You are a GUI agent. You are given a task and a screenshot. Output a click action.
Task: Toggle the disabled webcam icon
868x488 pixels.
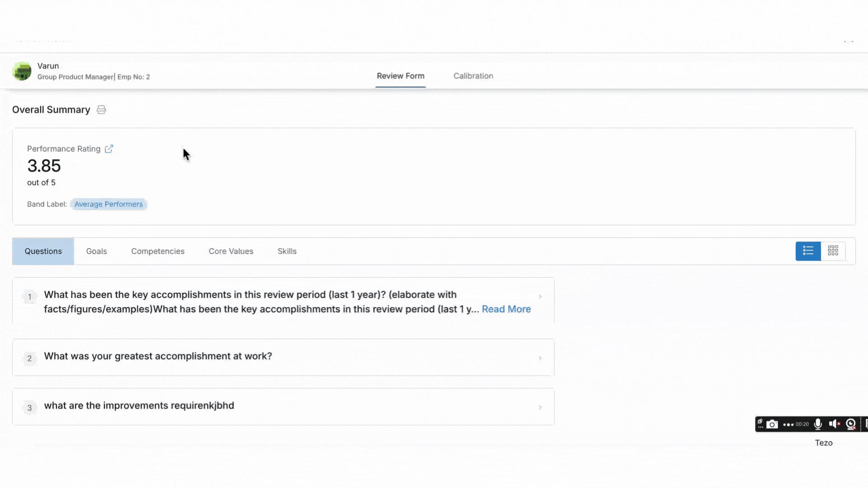(x=851, y=424)
